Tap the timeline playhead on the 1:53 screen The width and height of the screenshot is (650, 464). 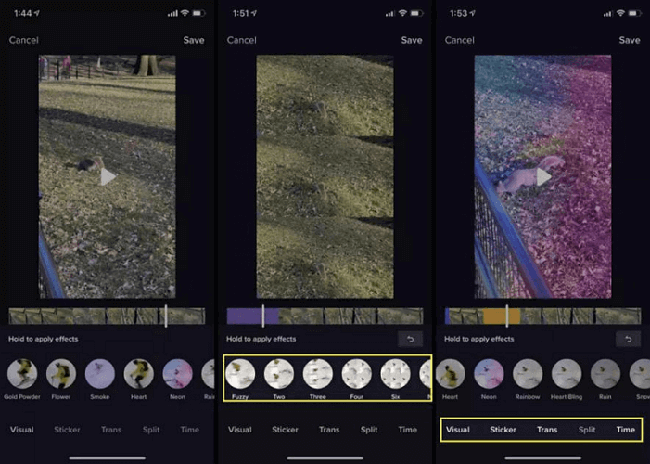click(x=507, y=316)
